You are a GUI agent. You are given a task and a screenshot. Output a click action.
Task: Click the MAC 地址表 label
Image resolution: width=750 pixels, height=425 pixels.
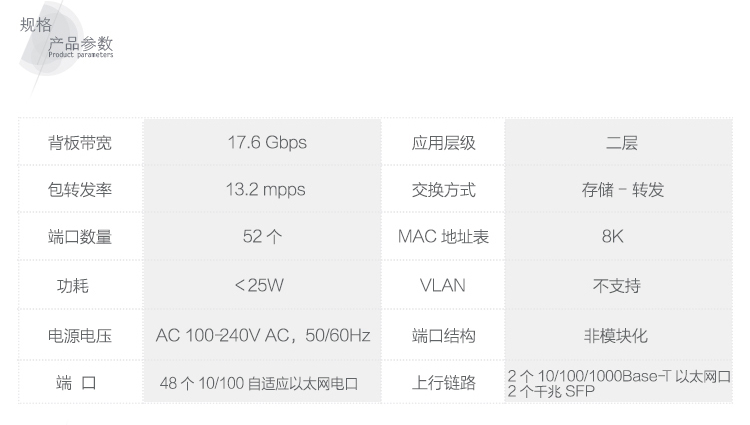point(443,238)
